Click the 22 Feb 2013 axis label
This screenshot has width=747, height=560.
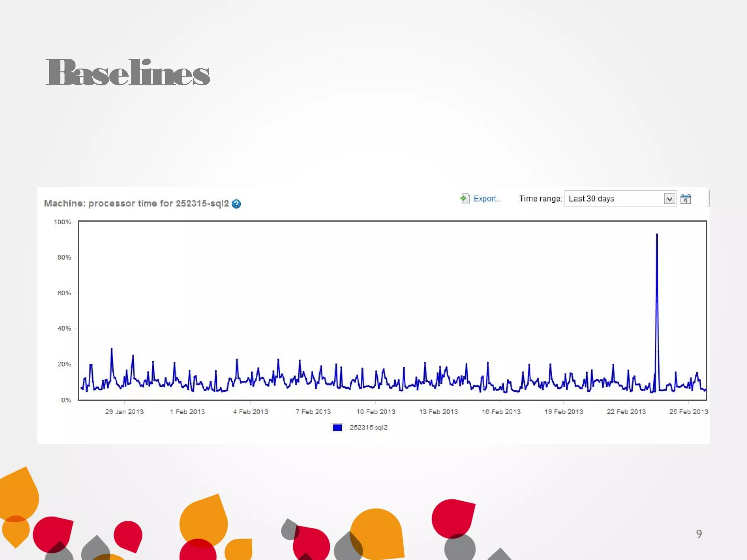[626, 412]
